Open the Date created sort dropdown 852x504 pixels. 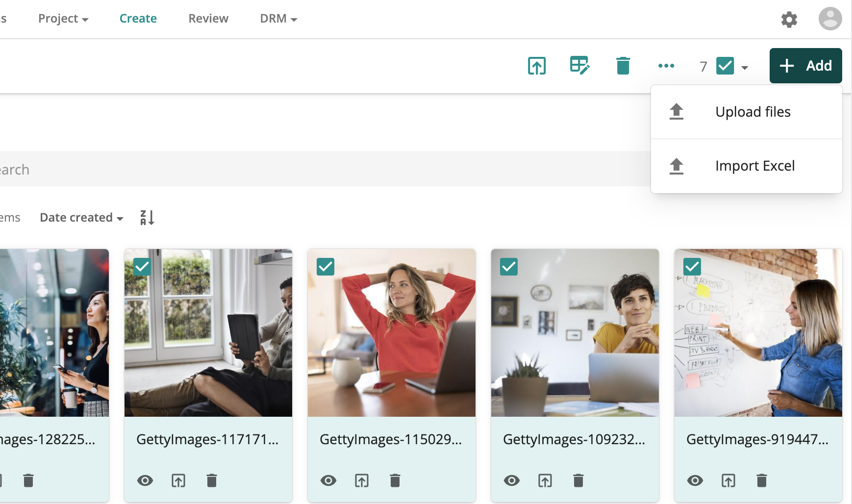click(x=81, y=218)
